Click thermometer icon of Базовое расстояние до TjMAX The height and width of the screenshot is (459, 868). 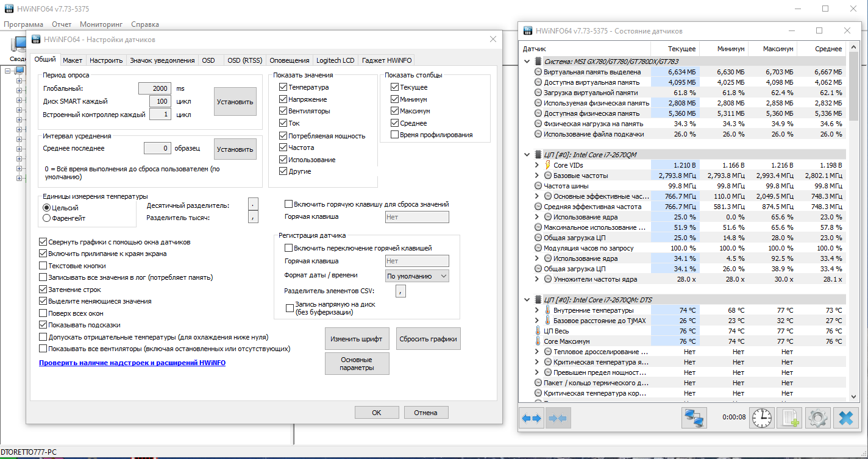pos(547,321)
